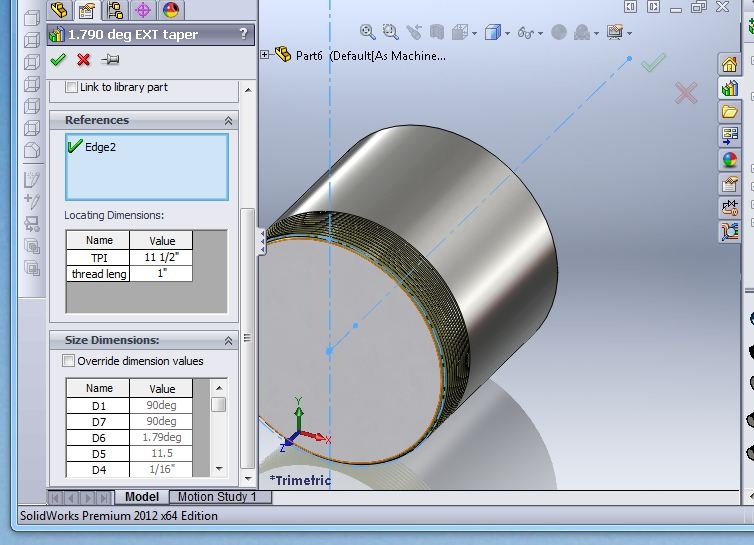Select Edge2 in the references box
The height and width of the screenshot is (545, 754).
pyautogui.click(x=101, y=147)
